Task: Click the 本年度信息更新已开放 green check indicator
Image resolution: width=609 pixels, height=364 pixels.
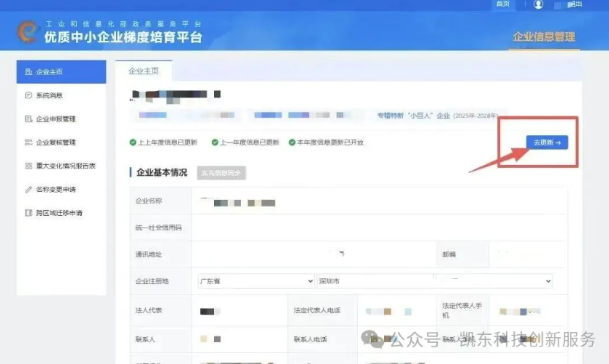Action: [292, 142]
